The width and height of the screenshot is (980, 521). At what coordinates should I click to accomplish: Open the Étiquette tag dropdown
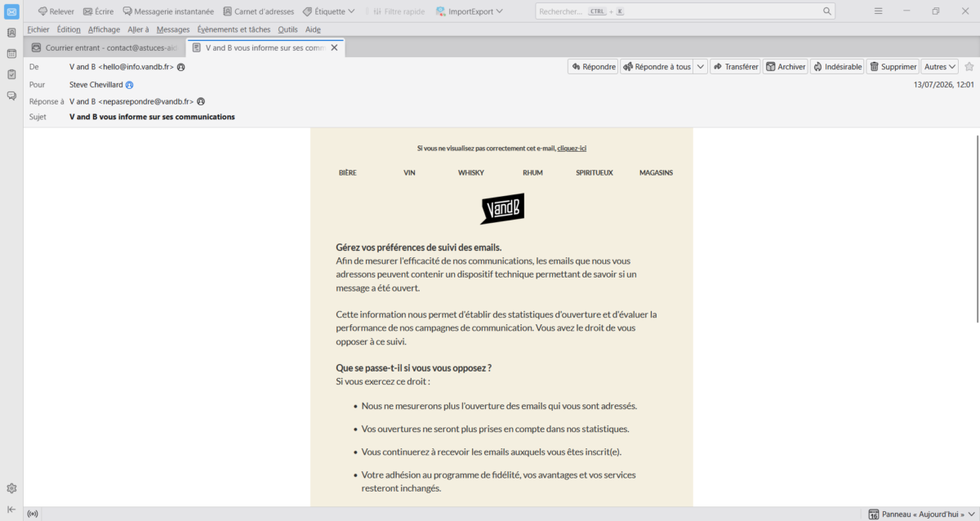[x=328, y=11]
